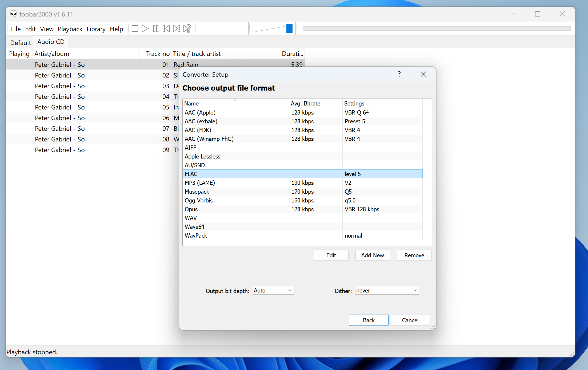Click the Title / track artist column header

click(x=225, y=54)
